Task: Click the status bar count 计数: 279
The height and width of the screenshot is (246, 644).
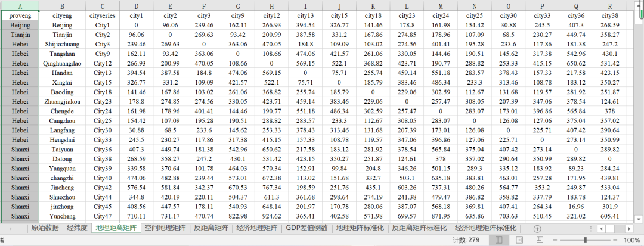Action: (x=466, y=240)
